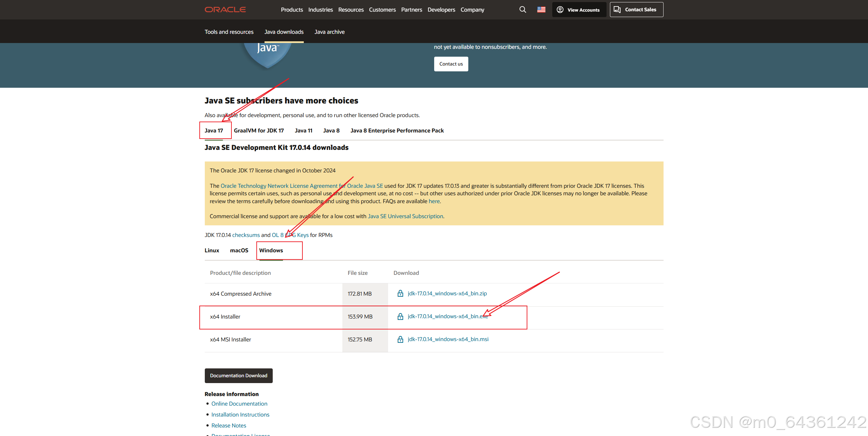
Task: Expand the Developers menu
Action: 441,10
